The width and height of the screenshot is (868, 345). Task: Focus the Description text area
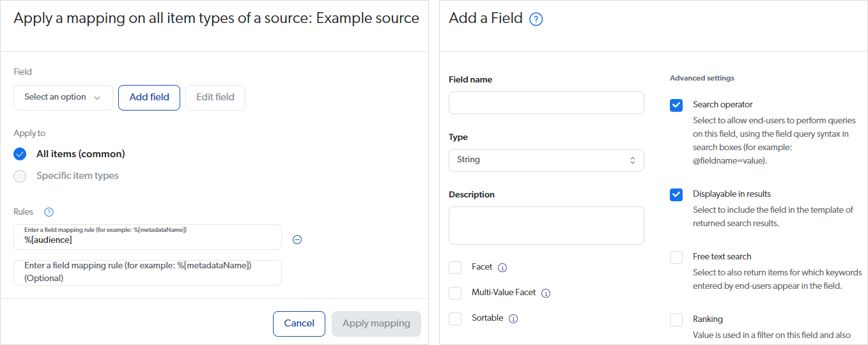(546, 226)
